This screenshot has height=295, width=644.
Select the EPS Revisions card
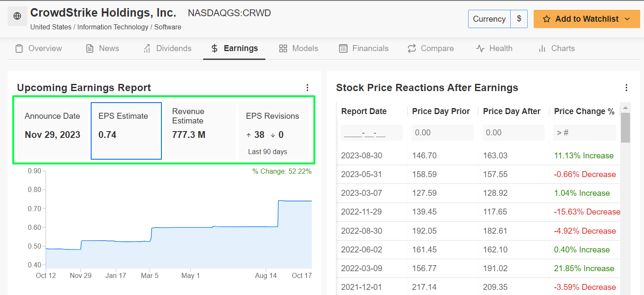point(273,131)
